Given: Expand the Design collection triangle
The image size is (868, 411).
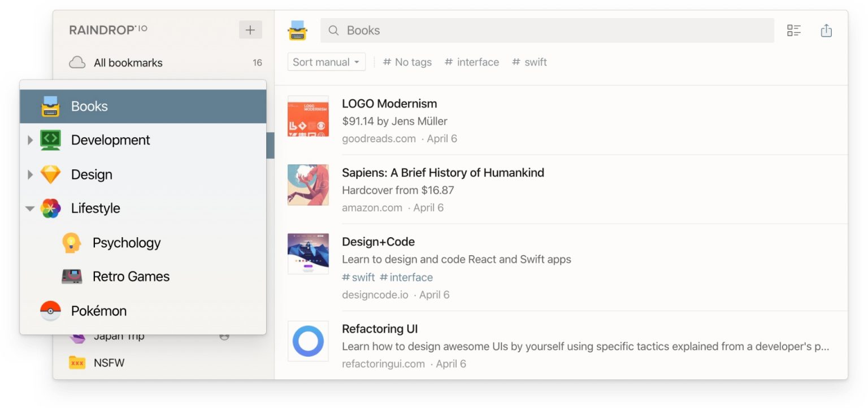Looking at the screenshot, I should (31, 174).
